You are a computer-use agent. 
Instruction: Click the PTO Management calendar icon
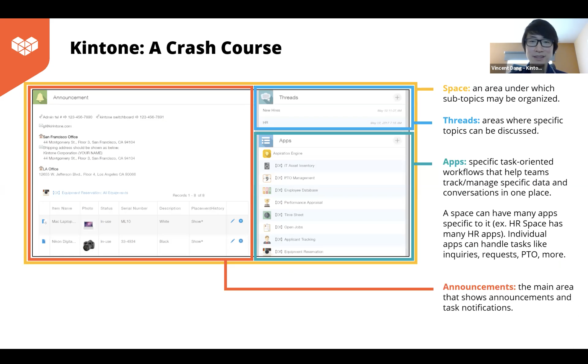pos(267,178)
